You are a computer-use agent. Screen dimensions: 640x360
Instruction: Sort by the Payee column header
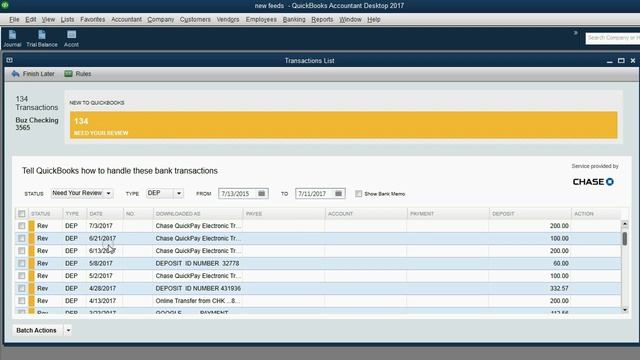(x=284, y=213)
